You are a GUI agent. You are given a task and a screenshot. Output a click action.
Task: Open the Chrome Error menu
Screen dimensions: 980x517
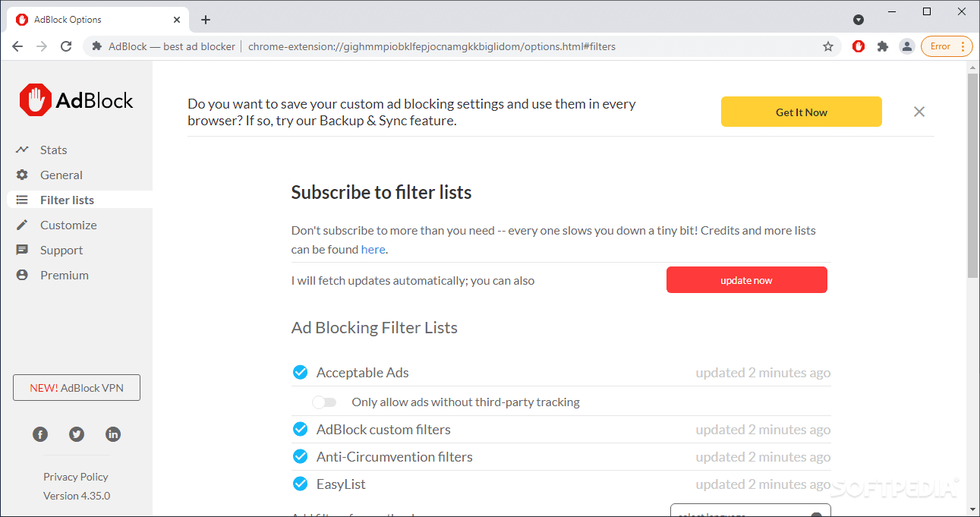click(x=947, y=46)
